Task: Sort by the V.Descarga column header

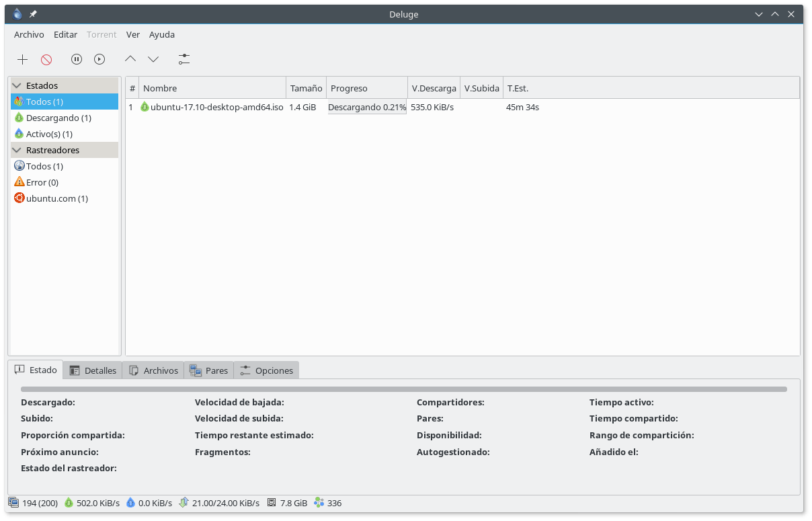Action: click(434, 88)
